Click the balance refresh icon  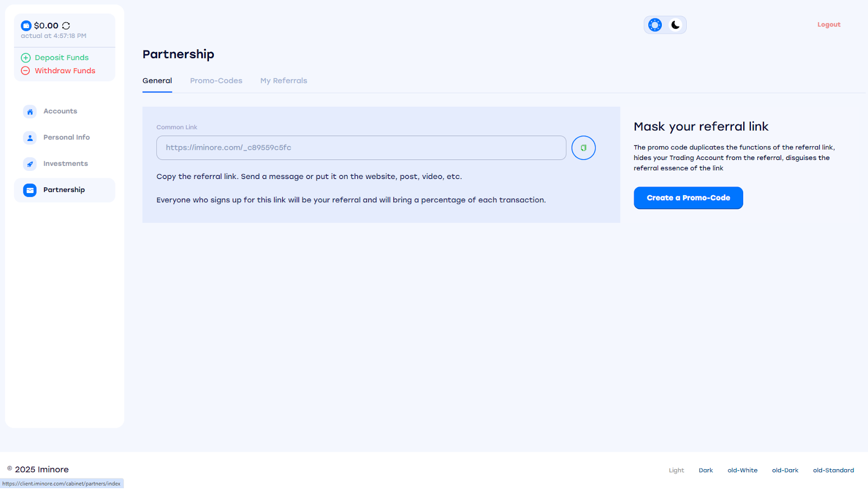[66, 25]
